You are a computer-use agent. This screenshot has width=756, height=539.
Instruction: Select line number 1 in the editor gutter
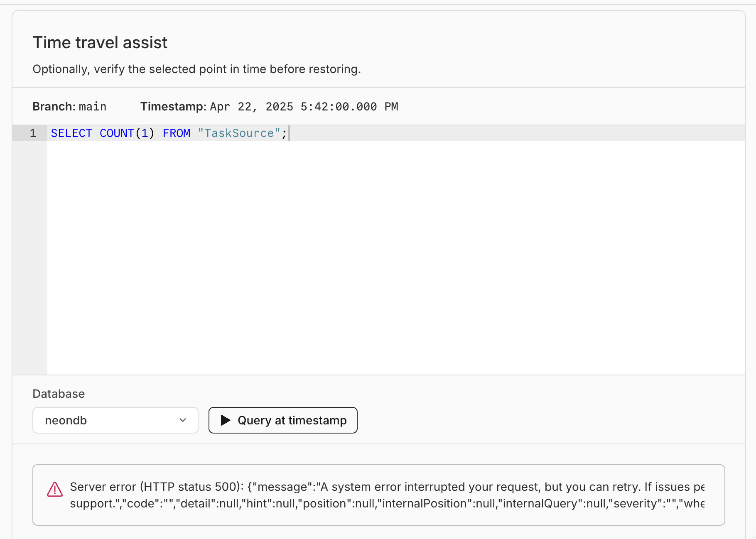33,133
